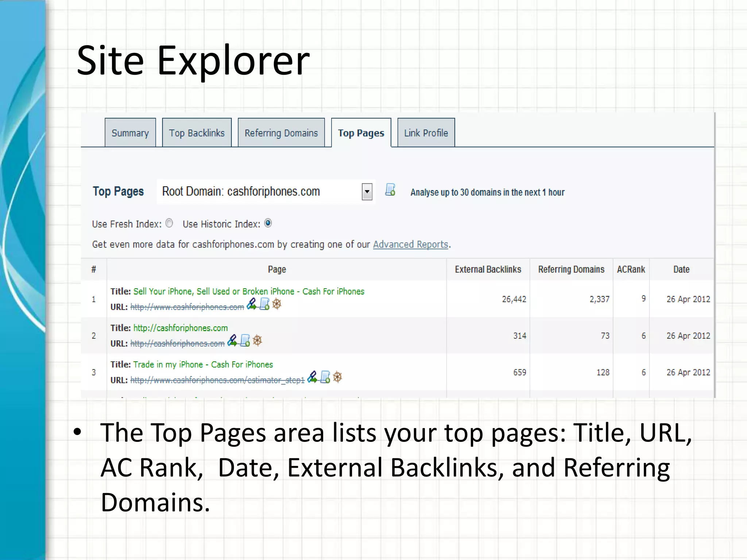
Task: Select the Use Fresh Index radio button
Action: 169,223
